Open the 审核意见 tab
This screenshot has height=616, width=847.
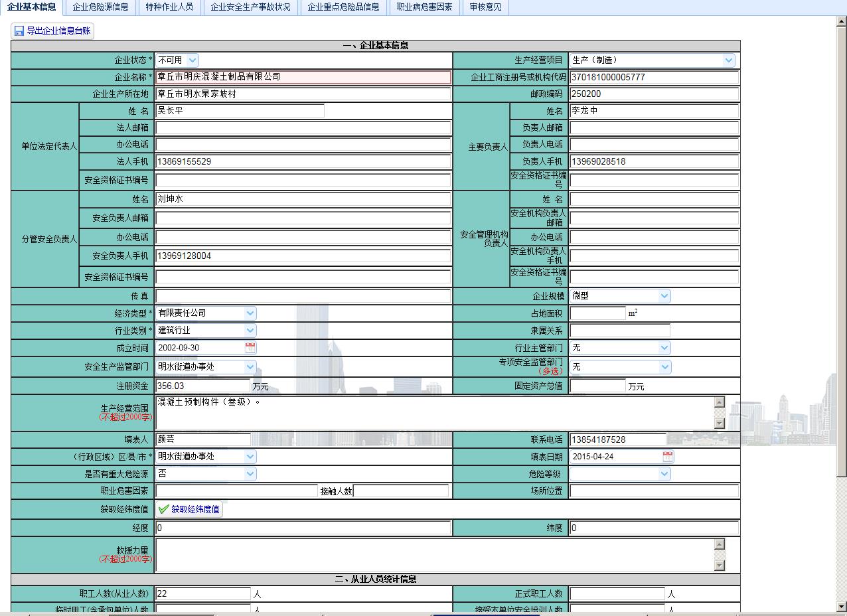pos(485,7)
